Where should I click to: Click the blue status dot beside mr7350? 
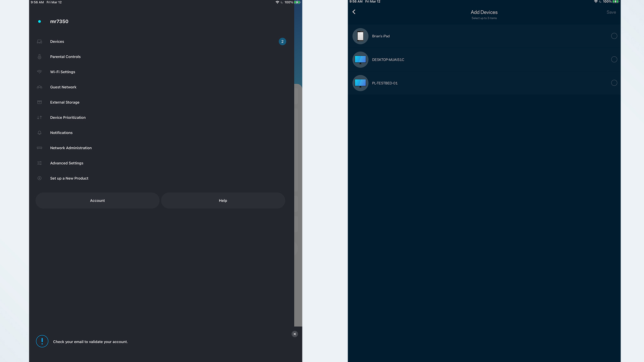(x=39, y=22)
